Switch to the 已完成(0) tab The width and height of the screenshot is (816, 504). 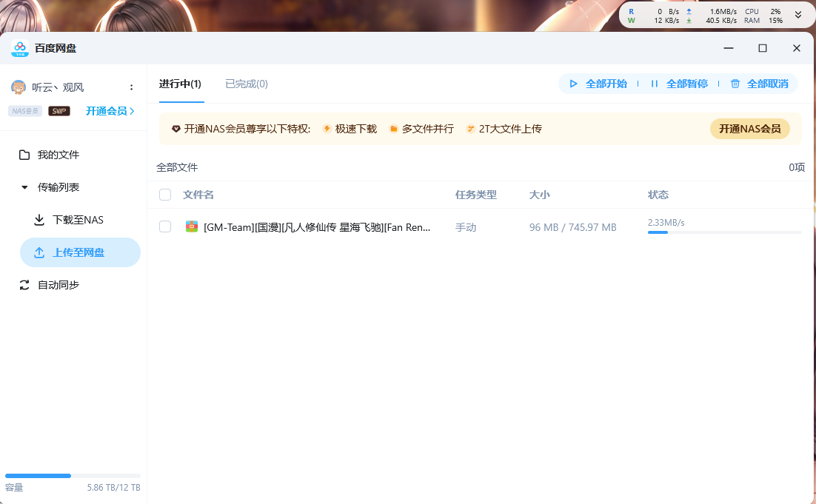tap(247, 84)
